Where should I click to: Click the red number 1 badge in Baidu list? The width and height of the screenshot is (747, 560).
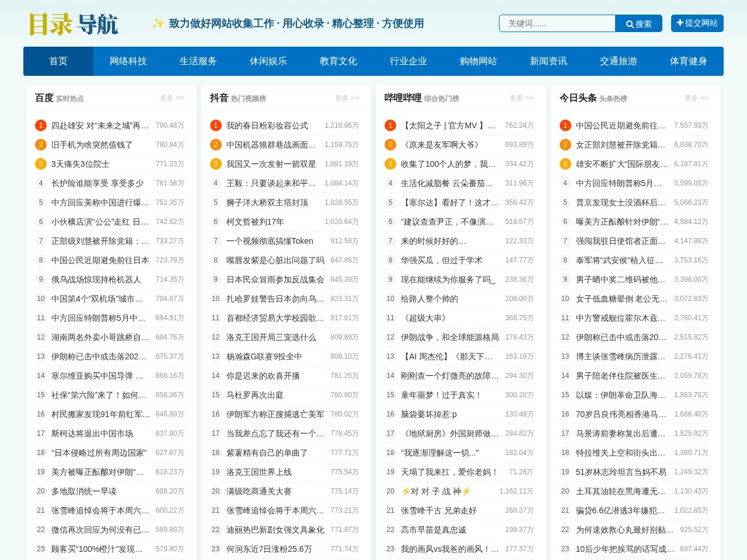[40, 125]
